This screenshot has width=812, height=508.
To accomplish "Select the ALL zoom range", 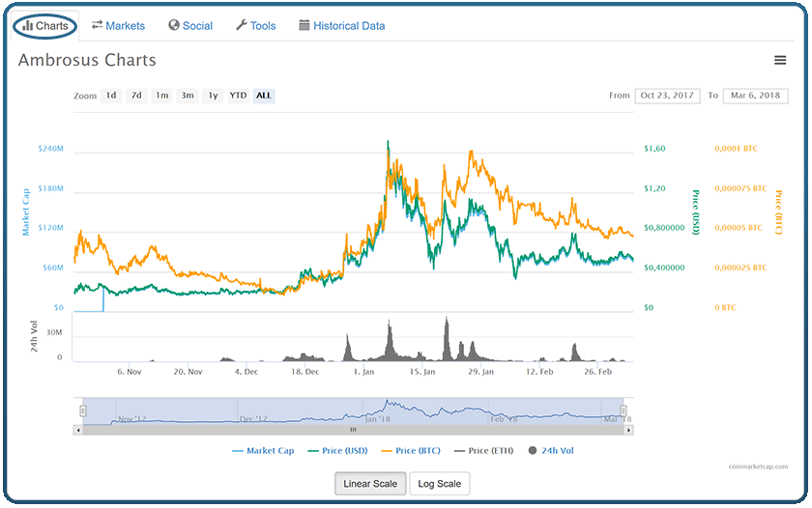I will click(x=264, y=96).
